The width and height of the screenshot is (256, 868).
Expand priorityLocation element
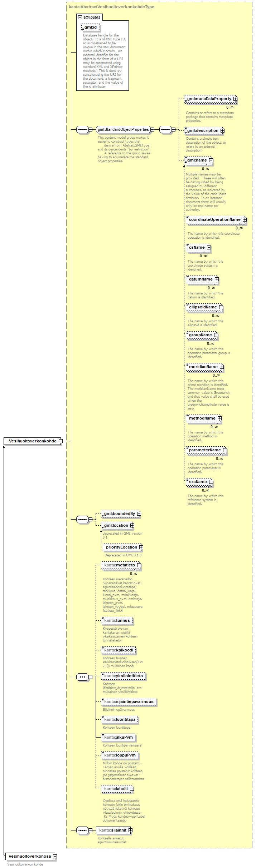click(x=141, y=547)
